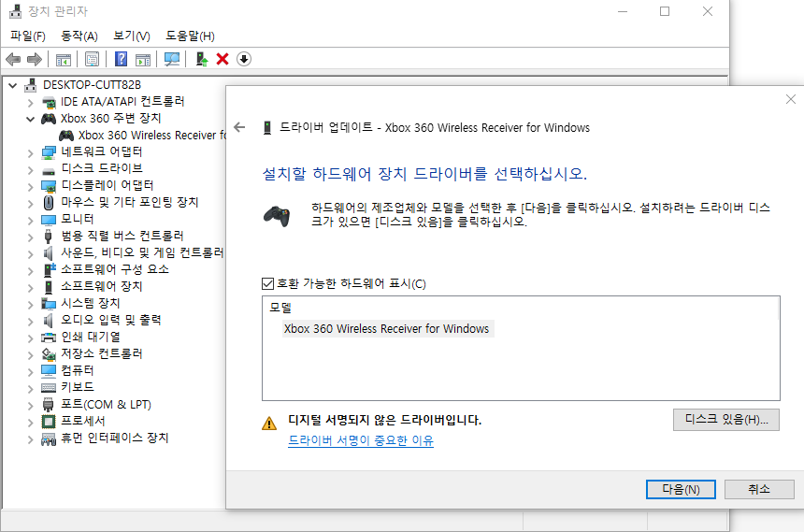
Task: Collapse the DESKTOP-CUTT82B root node
Action: [13, 85]
